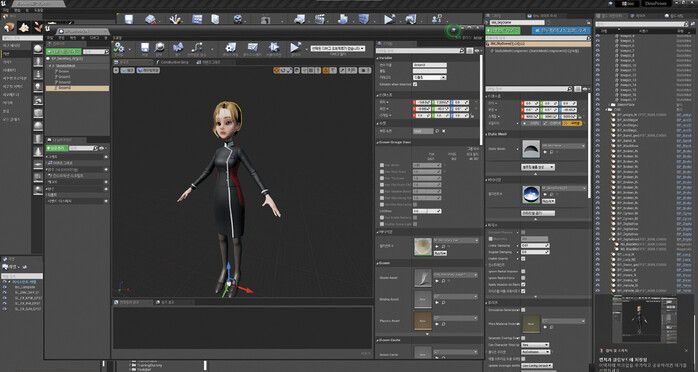Click Blueprint details search field
The image size is (698, 372).
click(421, 51)
